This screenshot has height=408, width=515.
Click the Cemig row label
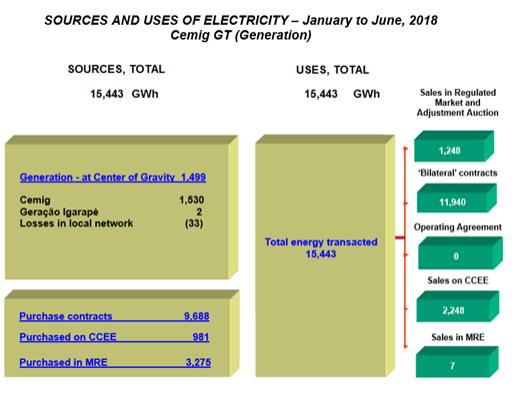point(35,200)
